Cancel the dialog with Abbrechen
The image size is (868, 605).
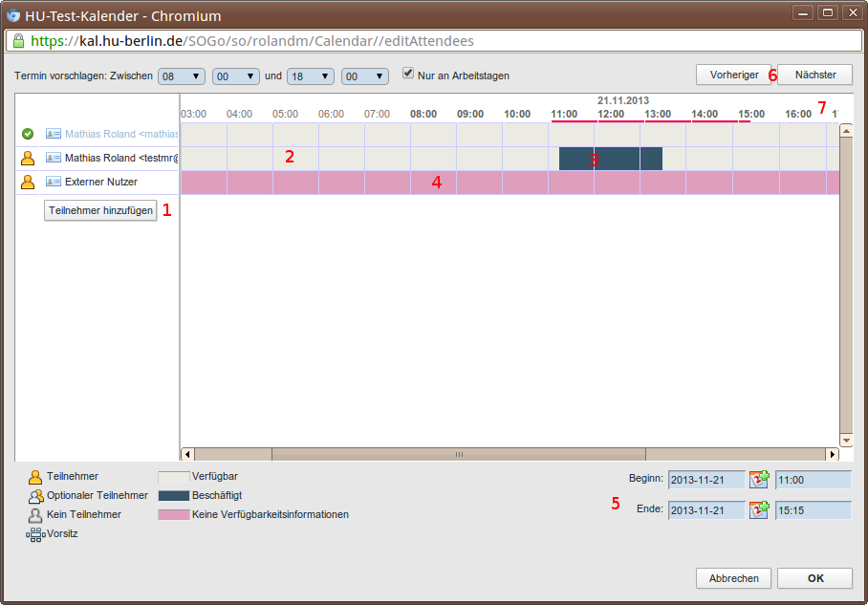733,578
